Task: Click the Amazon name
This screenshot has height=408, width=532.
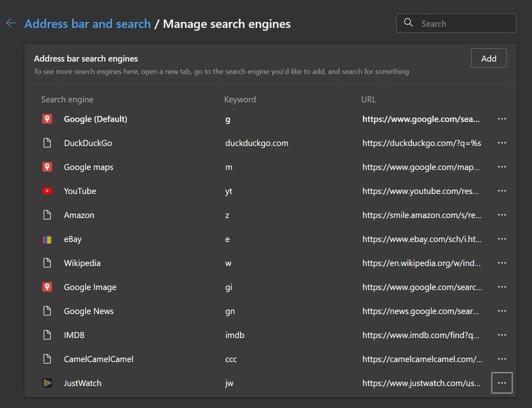Action: (x=79, y=215)
